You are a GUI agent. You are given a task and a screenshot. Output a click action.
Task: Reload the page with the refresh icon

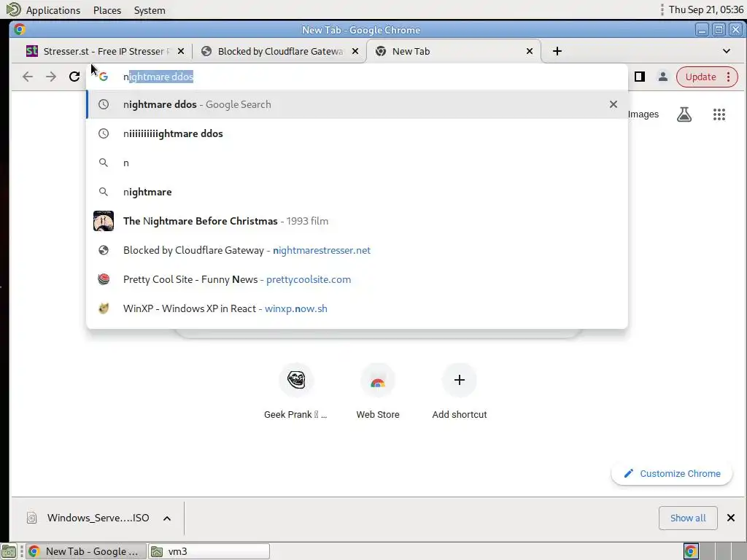pyautogui.click(x=74, y=77)
